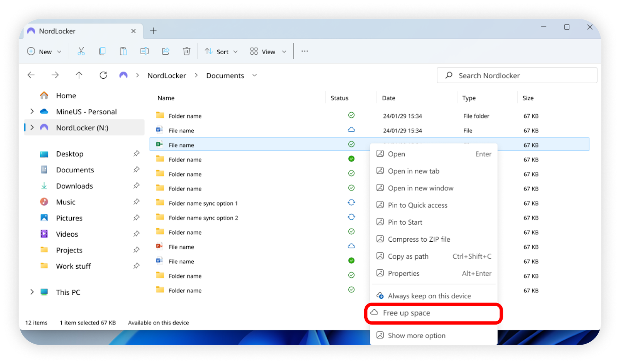Choose Open in new tab
The height and width of the screenshot is (364, 620).
click(434, 171)
